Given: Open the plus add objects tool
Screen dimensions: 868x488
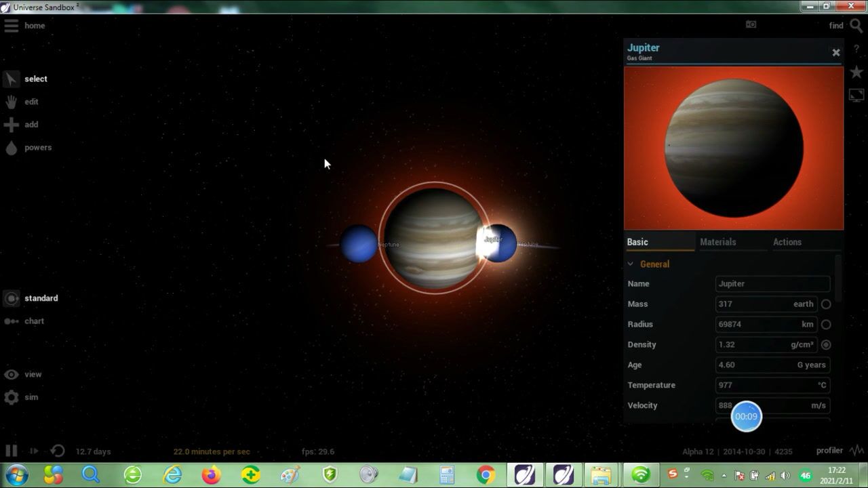Looking at the screenshot, I should pyautogui.click(x=11, y=125).
